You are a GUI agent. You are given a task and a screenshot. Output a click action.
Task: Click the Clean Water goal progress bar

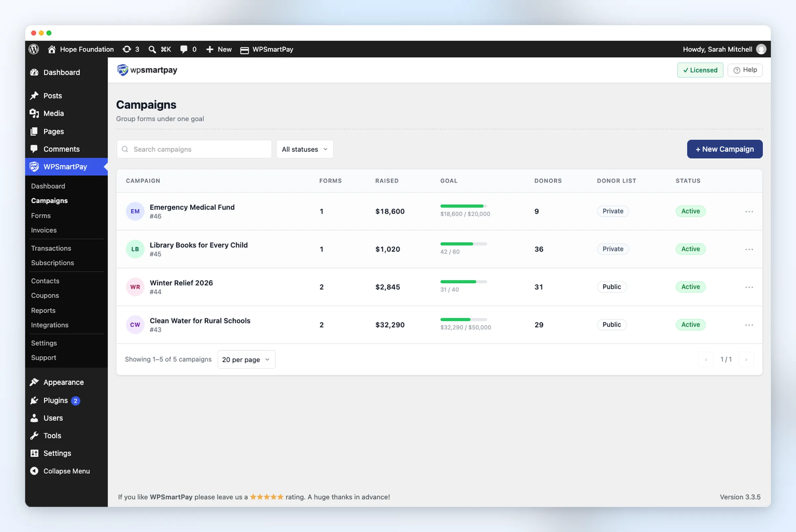tap(463, 319)
